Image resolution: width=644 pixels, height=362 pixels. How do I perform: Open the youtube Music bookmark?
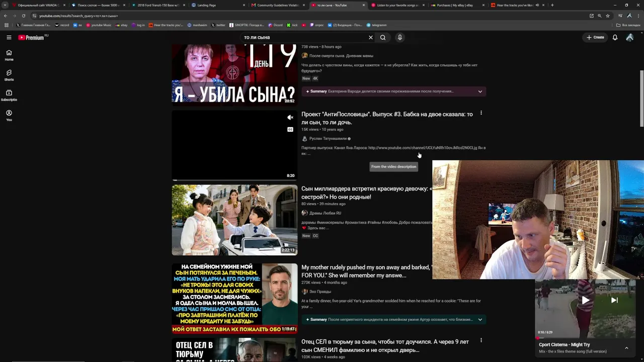click(99, 25)
